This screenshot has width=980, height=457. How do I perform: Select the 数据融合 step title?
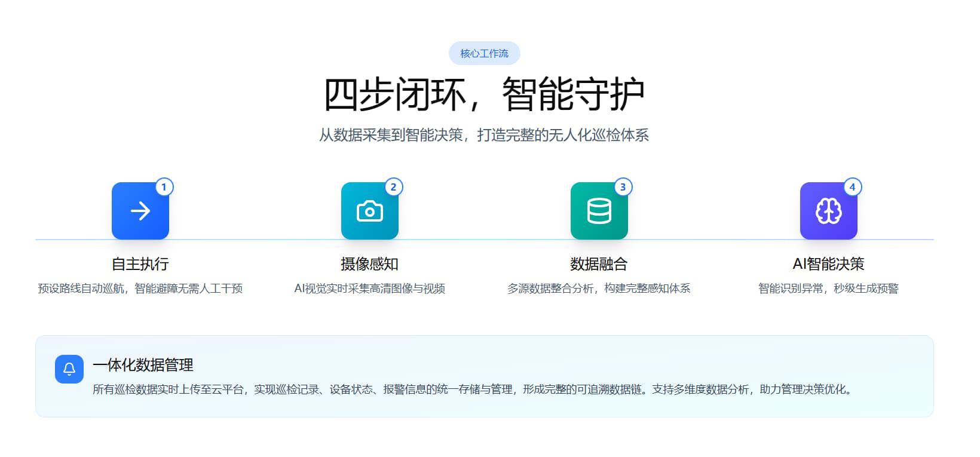[x=599, y=264]
